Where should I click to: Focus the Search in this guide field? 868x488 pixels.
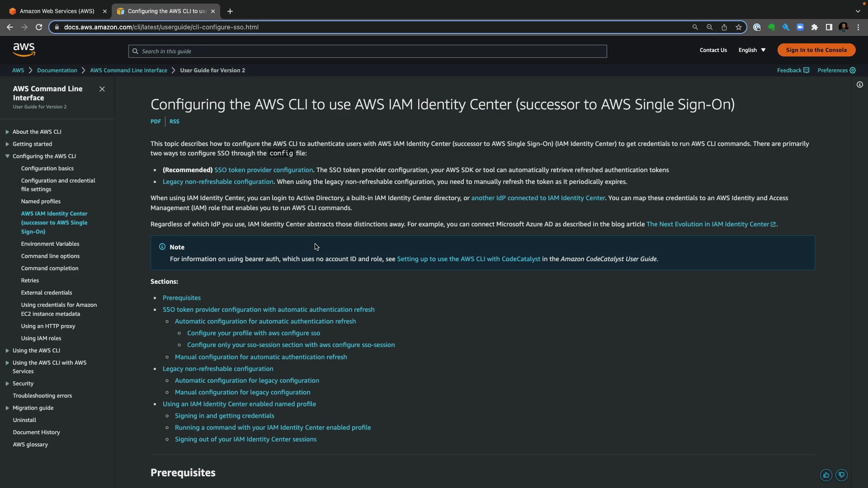pyautogui.click(x=367, y=52)
